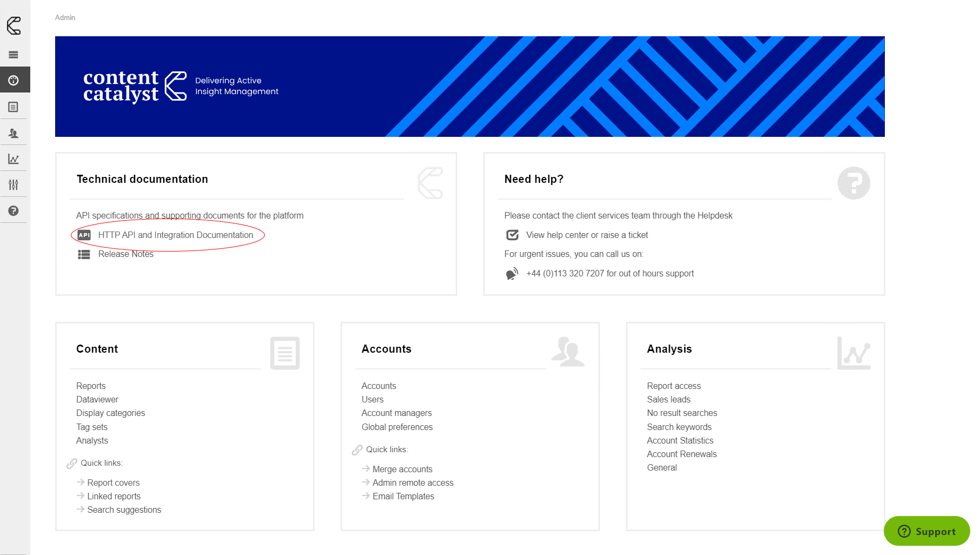The height and width of the screenshot is (555, 980).
Task: Open the settings sliders icon in sidebar
Action: pyautogui.click(x=14, y=185)
